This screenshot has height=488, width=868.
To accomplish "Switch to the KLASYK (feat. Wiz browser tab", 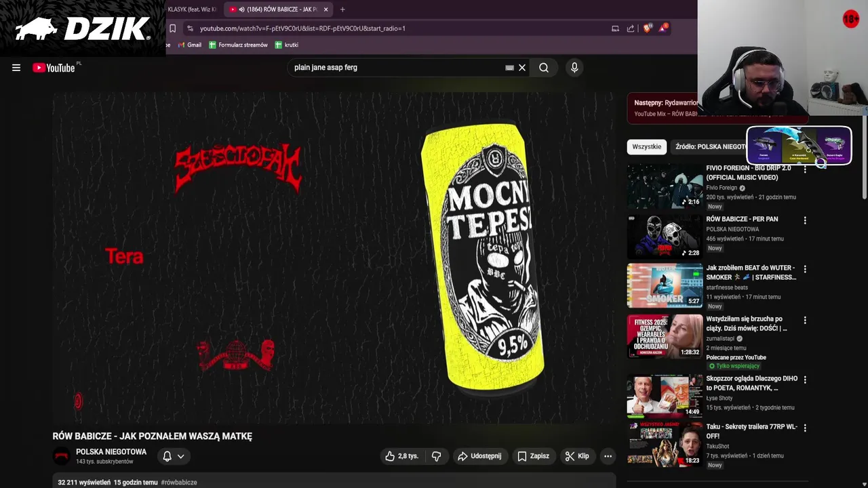I will coord(192,9).
